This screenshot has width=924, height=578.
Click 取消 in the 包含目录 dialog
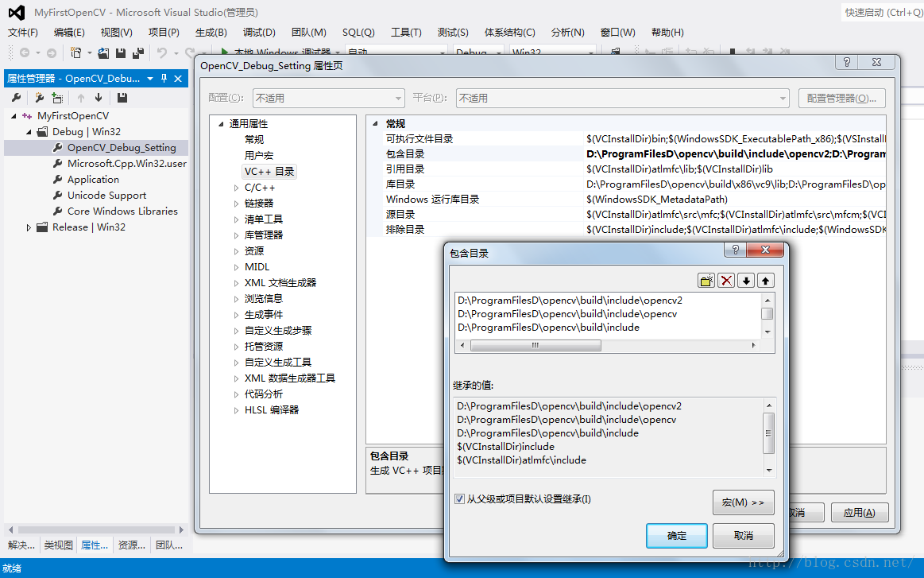point(743,536)
